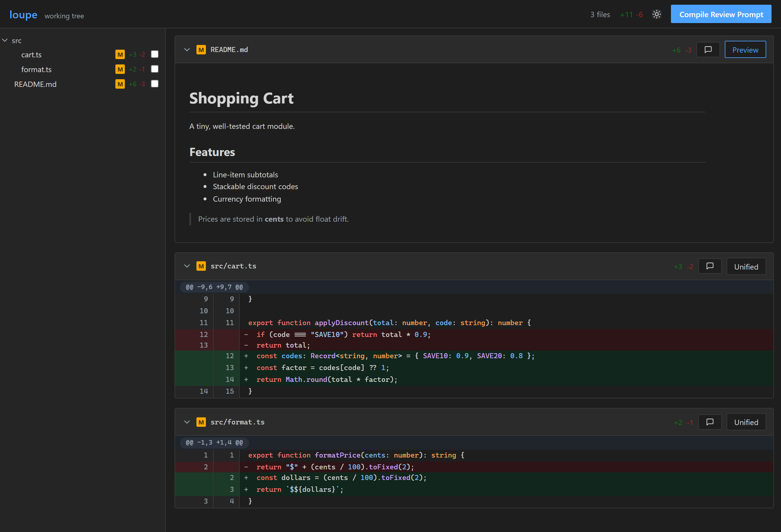This screenshot has width=781, height=532.
Task: Click the M badge beside format.ts in sidebar
Action: (120, 69)
